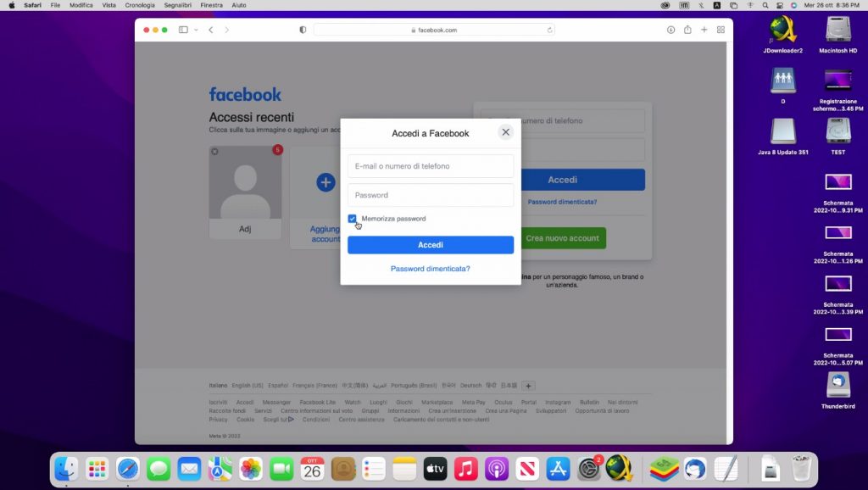Open the Cronologia menu
Screen dimensions: 868x490
click(140, 5)
